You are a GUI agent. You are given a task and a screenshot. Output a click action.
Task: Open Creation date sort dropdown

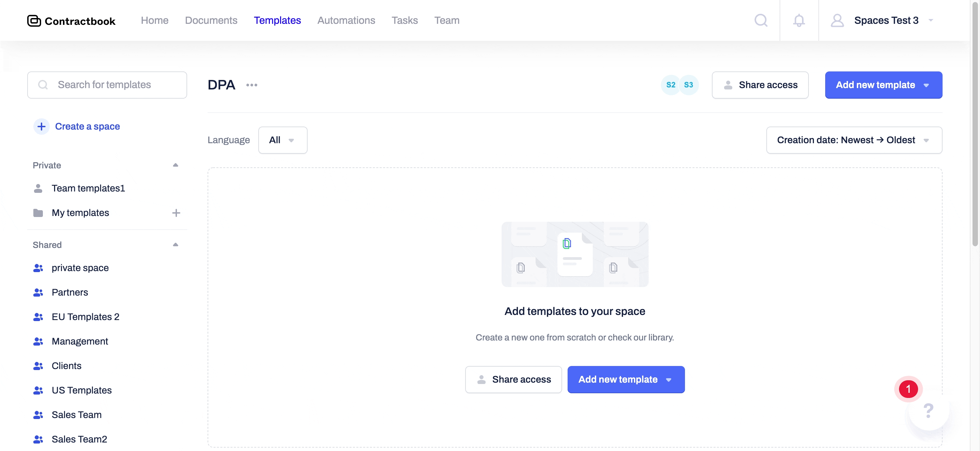854,140
